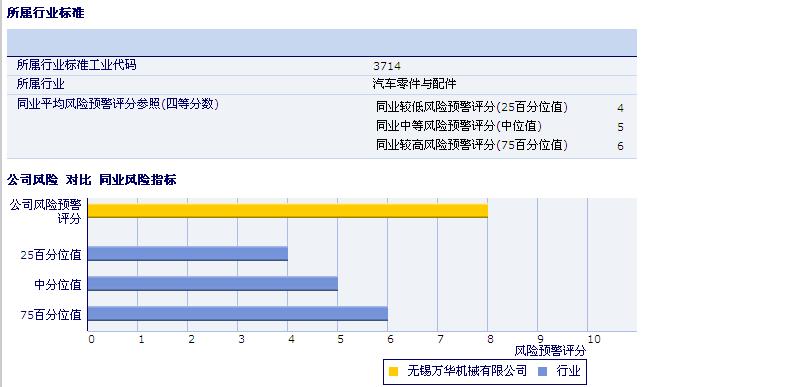Click the industry code value 3714

[x=386, y=66]
